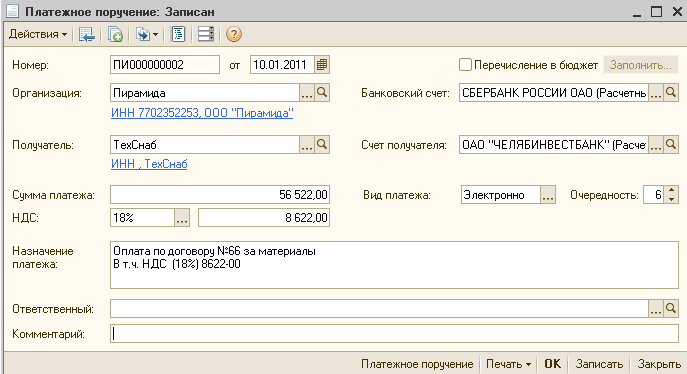Select Счет получателя with ellipsis button
The image size is (687, 374).
[655, 145]
